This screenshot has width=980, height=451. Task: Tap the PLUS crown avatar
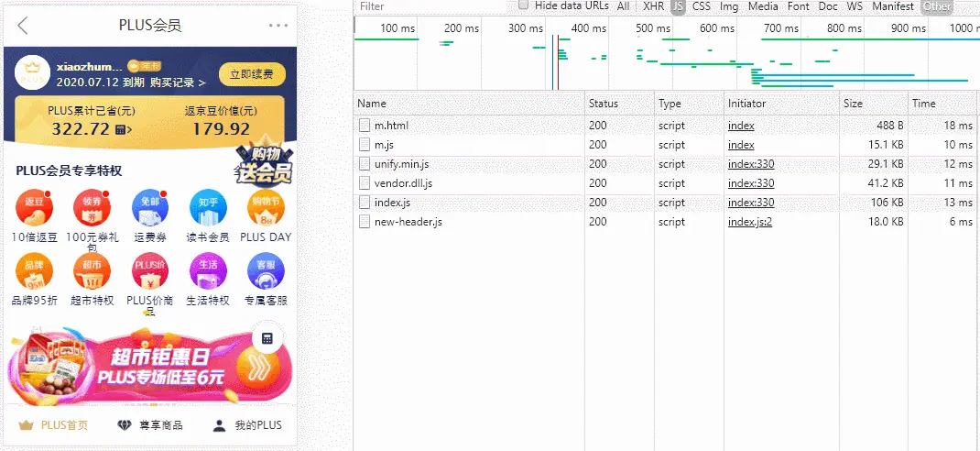[32, 73]
